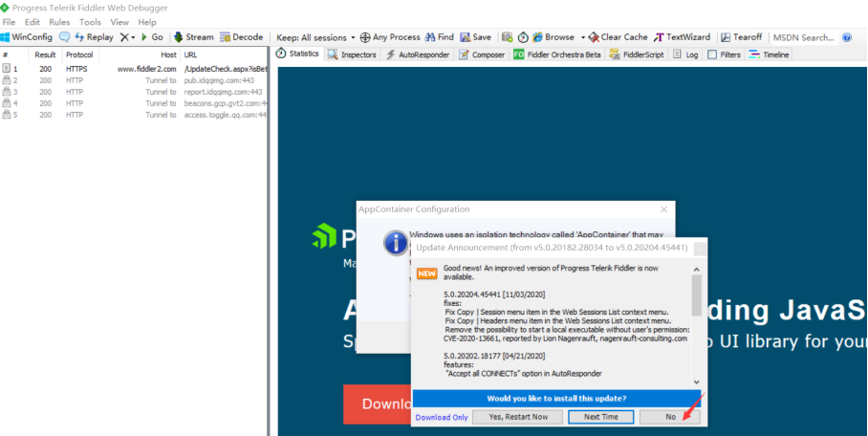Switch to Log tab

click(x=685, y=54)
